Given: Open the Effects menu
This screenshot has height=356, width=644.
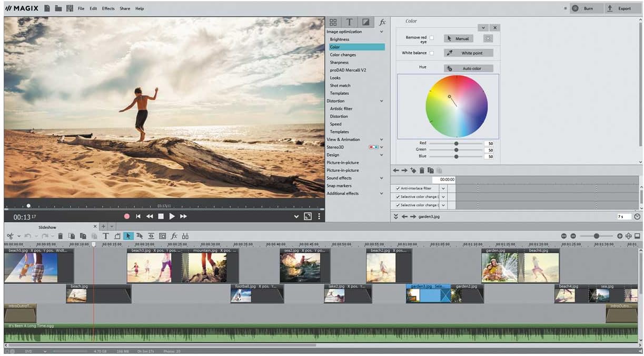Looking at the screenshot, I should click(108, 8).
